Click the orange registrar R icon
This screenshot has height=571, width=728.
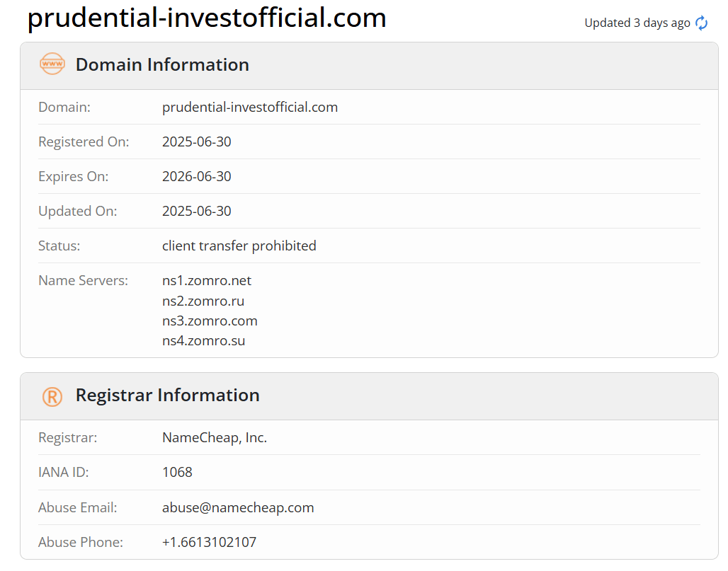pos(52,397)
